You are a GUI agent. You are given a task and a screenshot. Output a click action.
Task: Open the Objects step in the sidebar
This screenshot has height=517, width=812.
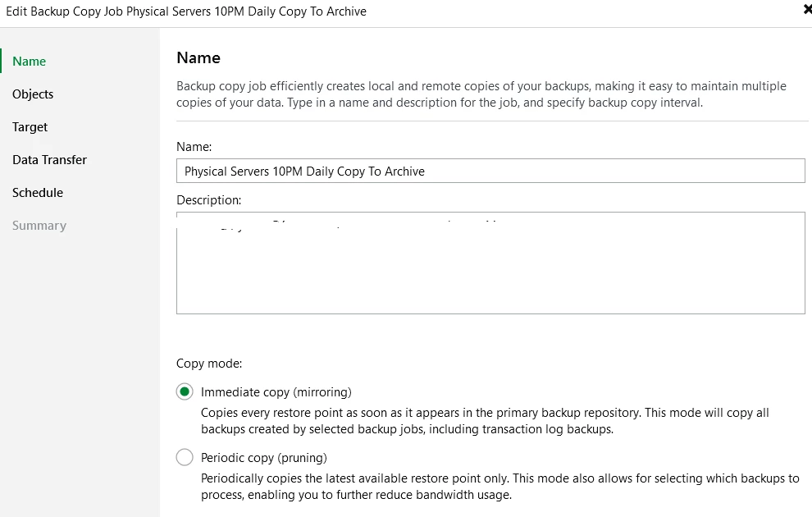33,94
